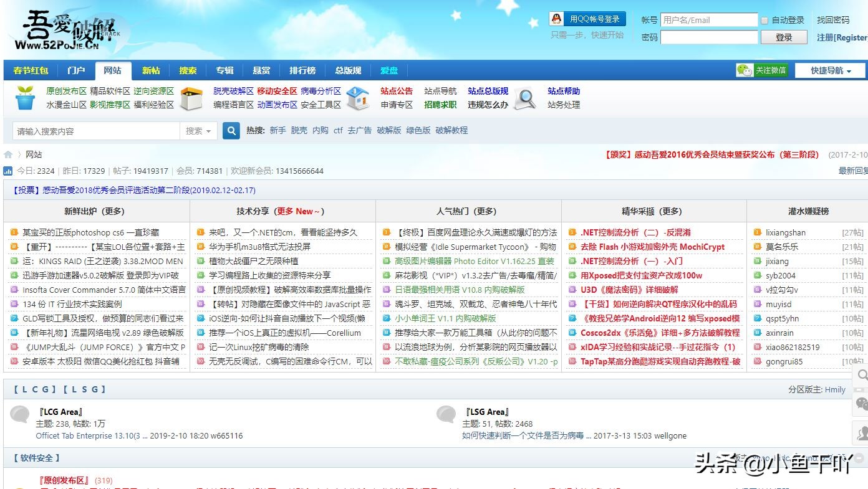The image size is (868, 489).
Task: Click the QQ penguin login icon
Action: pyautogui.click(x=556, y=19)
